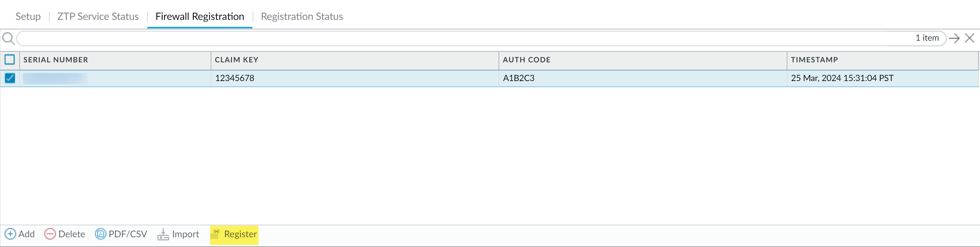Click the search magnifier icon
The image size is (980, 247).
point(8,39)
